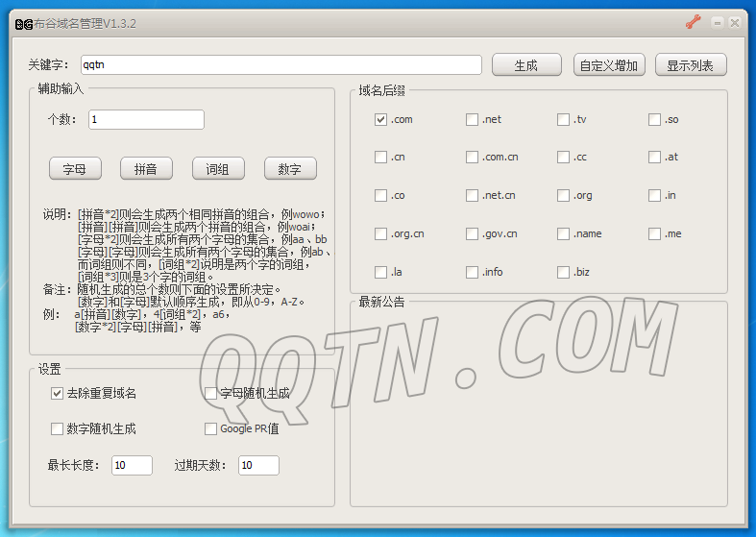The width and height of the screenshot is (756, 537).
Task: Check the .com.cn suffix option
Action: [x=473, y=158]
